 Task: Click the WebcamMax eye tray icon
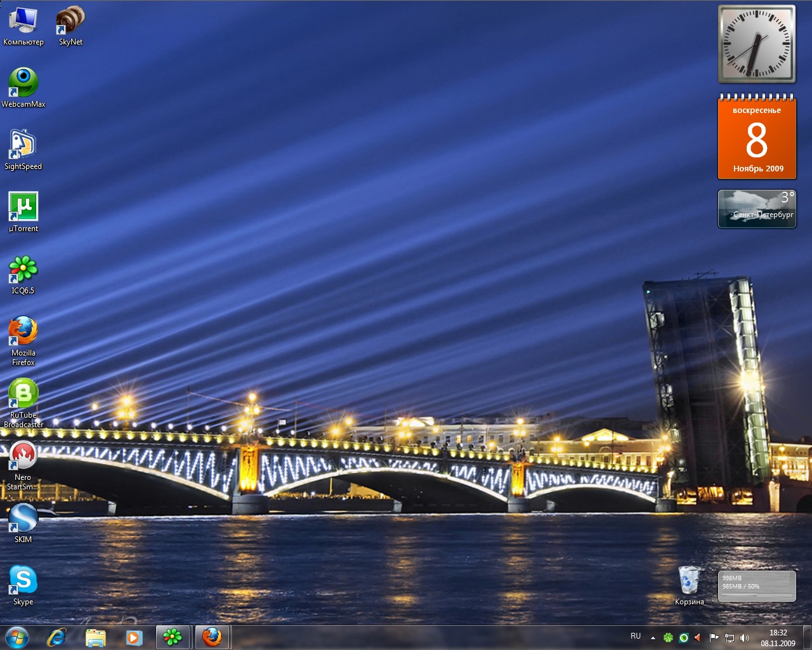(x=684, y=638)
